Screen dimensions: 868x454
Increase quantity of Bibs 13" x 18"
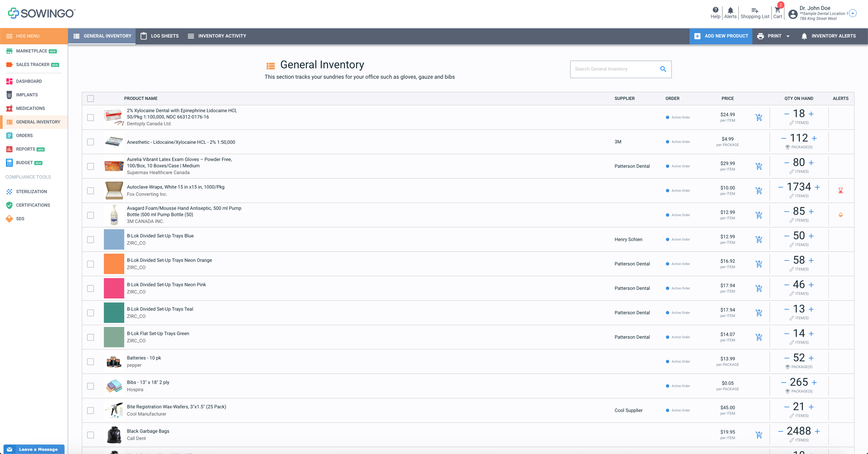click(814, 382)
